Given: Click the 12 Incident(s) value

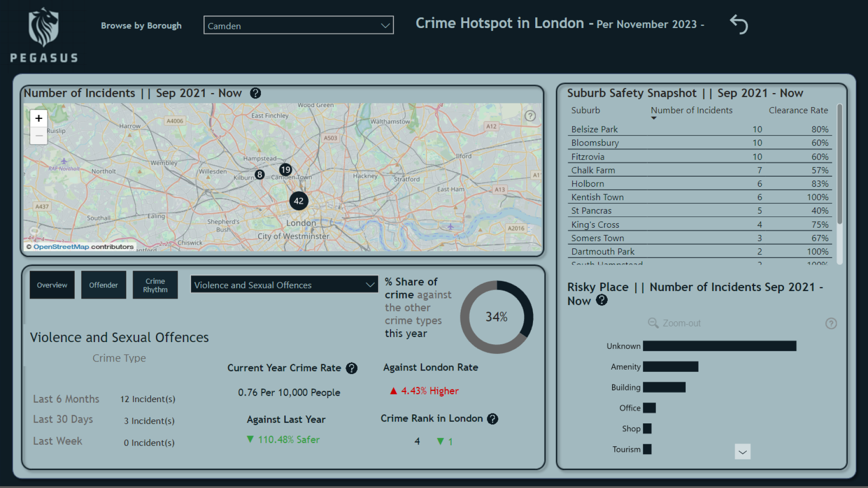Looking at the screenshot, I should coord(148,399).
